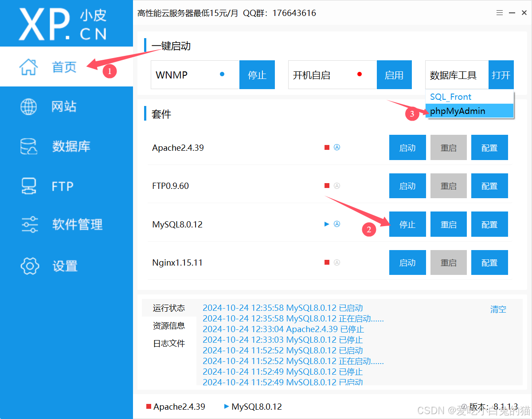
Task: Toggle the Ⓐ auto-start icon for FTP0.9.60
Action: click(x=337, y=186)
